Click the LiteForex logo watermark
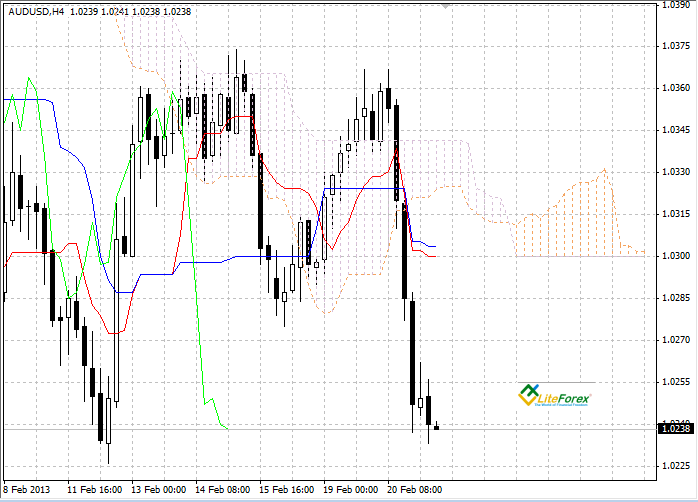The image size is (698, 502). click(555, 395)
